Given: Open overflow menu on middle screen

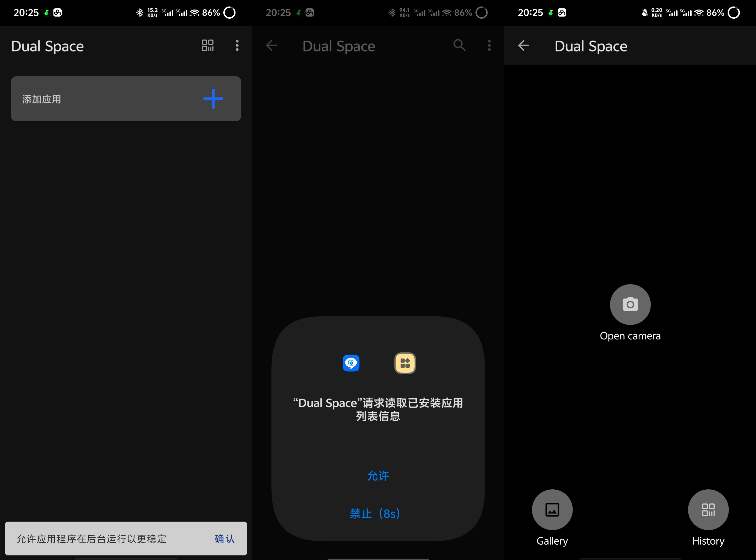Looking at the screenshot, I should click(489, 45).
